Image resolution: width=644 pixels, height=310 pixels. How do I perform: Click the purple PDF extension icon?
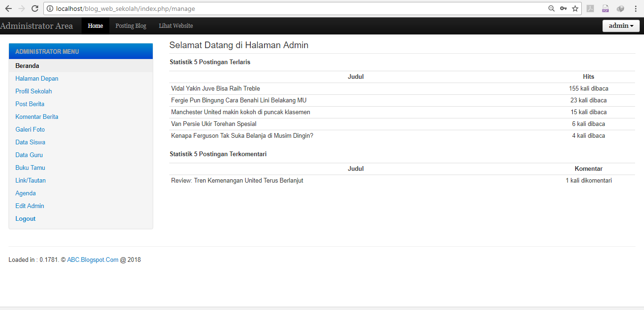point(605,8)
